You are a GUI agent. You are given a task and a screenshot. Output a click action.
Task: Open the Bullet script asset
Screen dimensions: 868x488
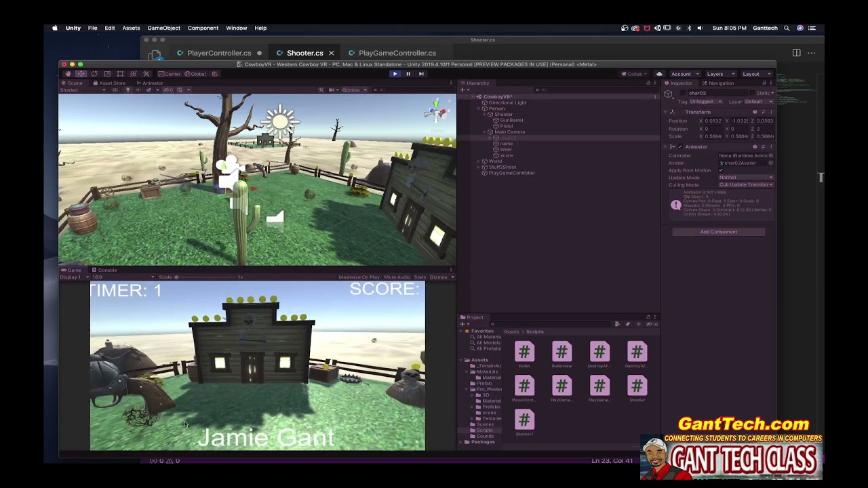pos(524,354)
